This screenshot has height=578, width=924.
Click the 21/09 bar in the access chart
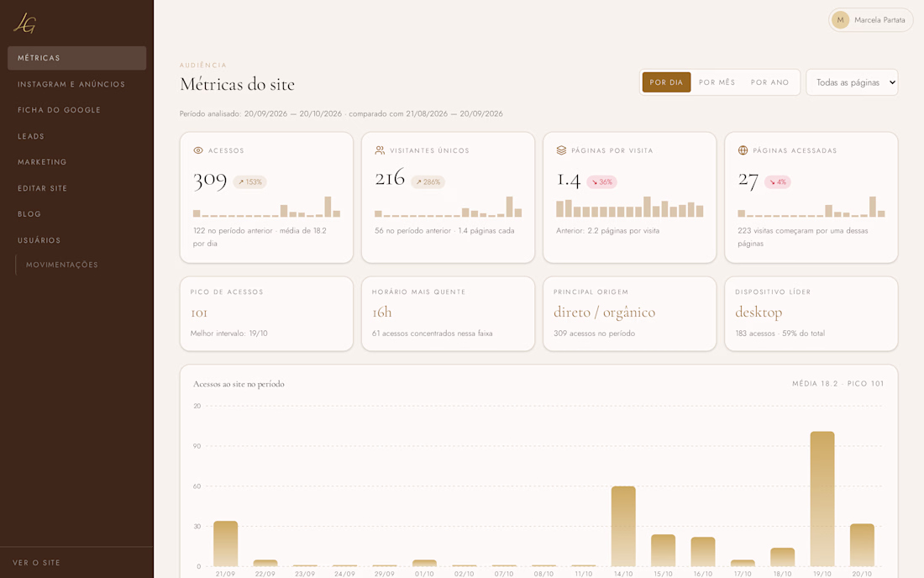pos(226,544)
